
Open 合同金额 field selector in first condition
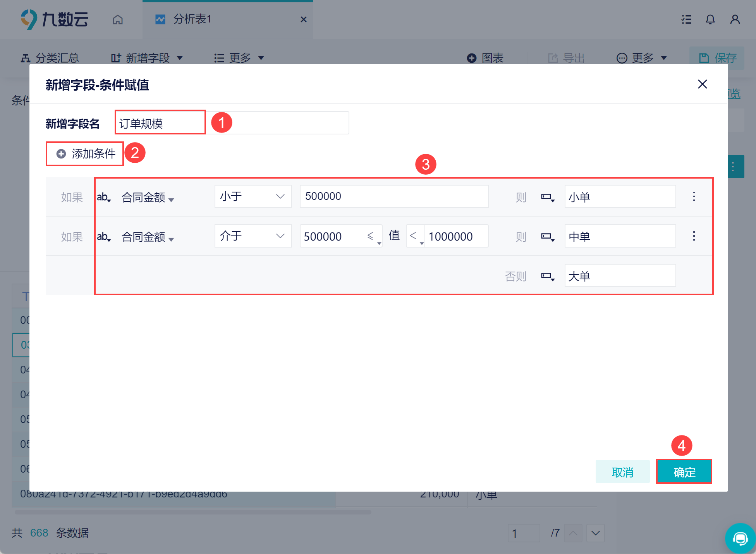pyautogui.click(x=148, y=198)
